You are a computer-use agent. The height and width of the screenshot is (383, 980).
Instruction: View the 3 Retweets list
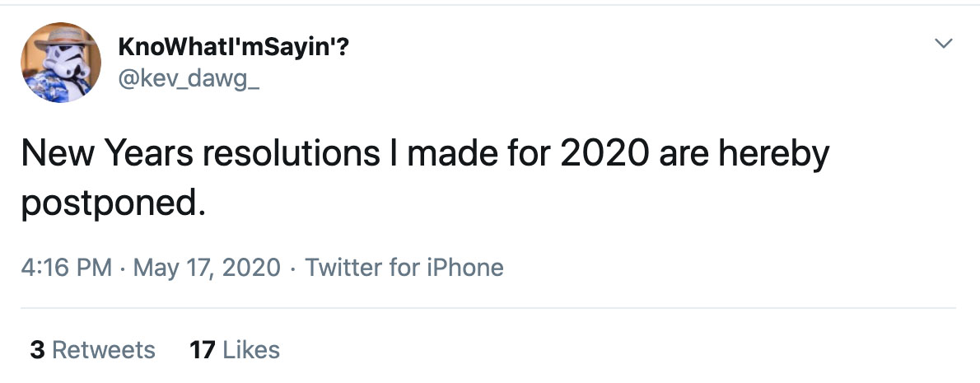pos(92,350)
